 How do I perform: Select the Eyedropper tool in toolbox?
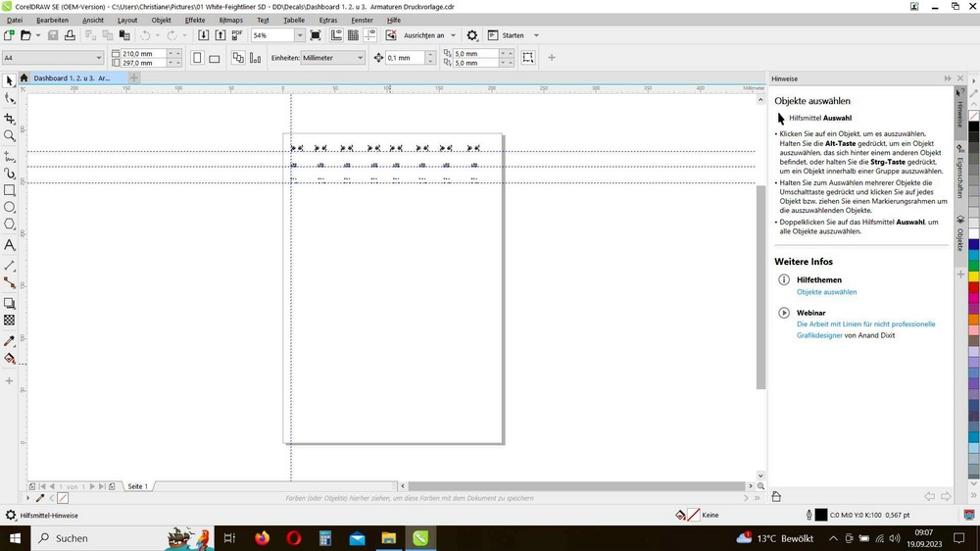click(x=10, y=341)
